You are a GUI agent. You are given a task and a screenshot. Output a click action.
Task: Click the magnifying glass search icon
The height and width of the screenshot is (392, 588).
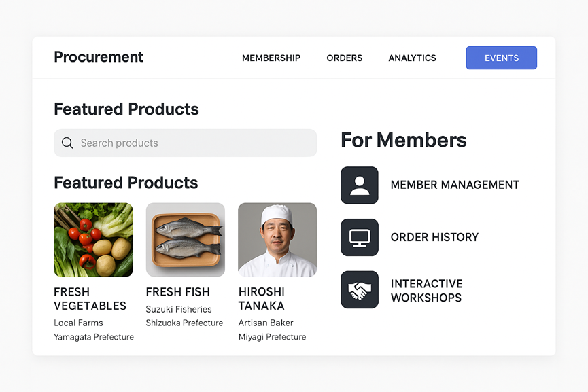click(67, 143)
